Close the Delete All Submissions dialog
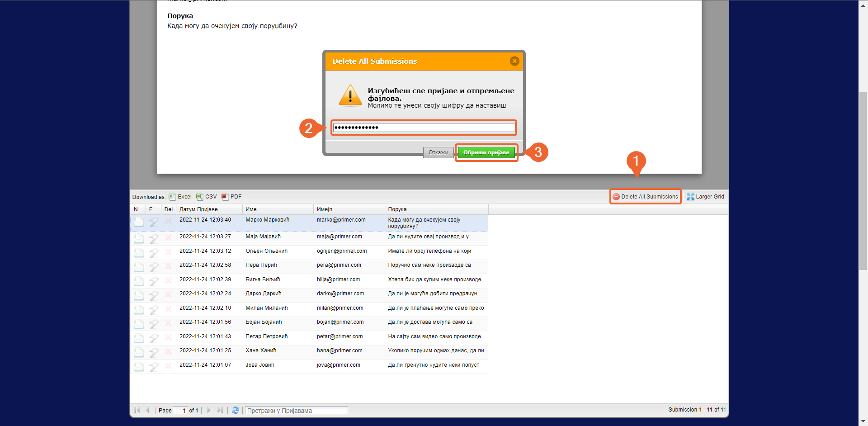Viewport: 868px width, 426px height. click(x=514, y=61)
